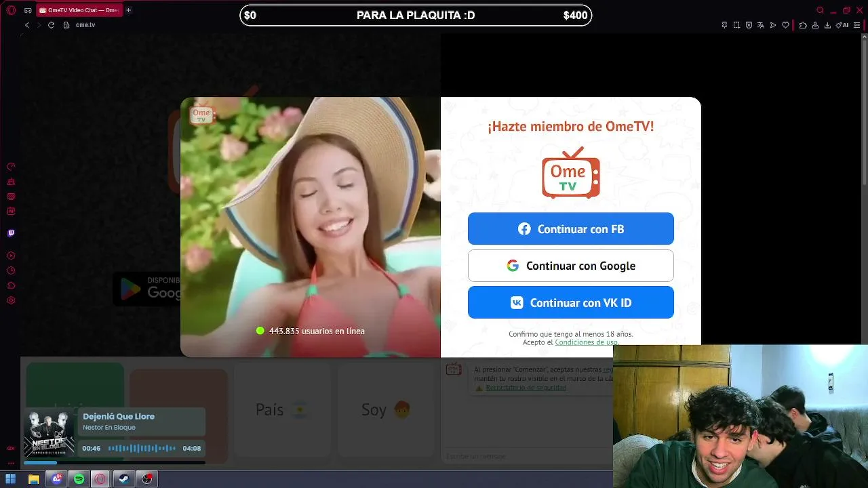The image size is (868, 488).
Task: Open the sidebar M messenger icon
Action: 11,211
